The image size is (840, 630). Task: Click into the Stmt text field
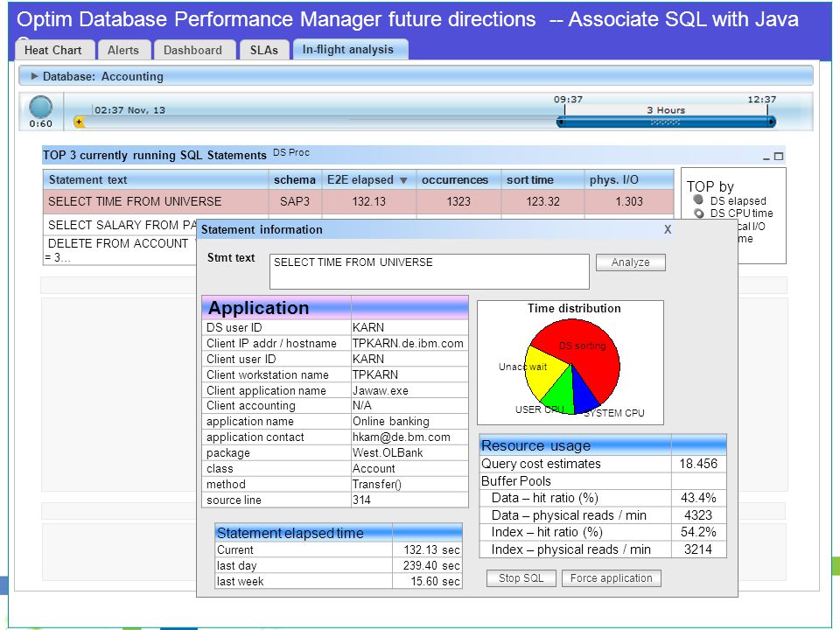tap(429, 271)
